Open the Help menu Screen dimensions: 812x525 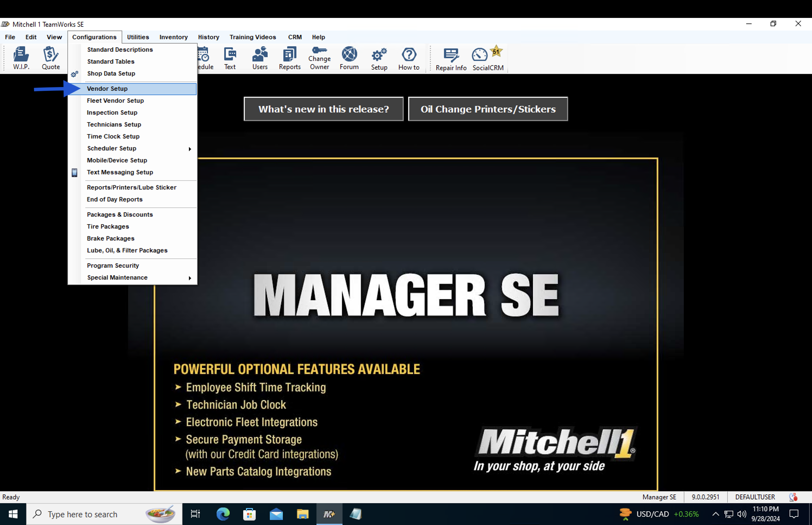pos(318,37)
